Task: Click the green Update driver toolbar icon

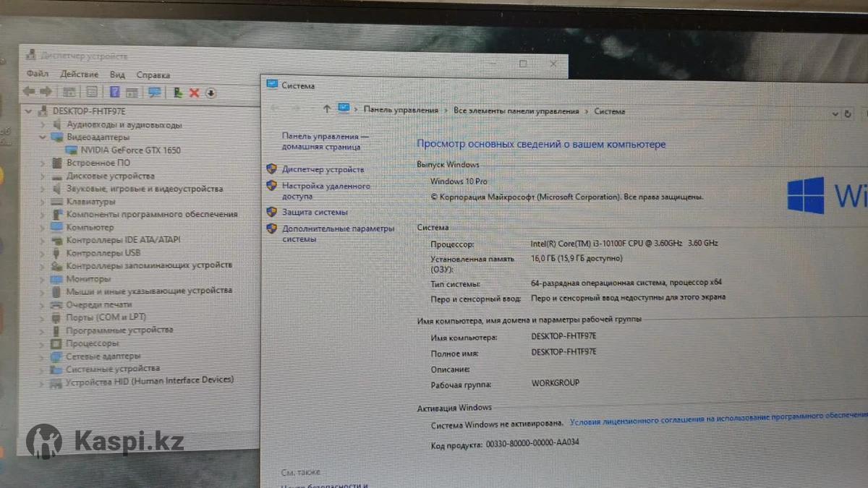Action: coord(178,92)
